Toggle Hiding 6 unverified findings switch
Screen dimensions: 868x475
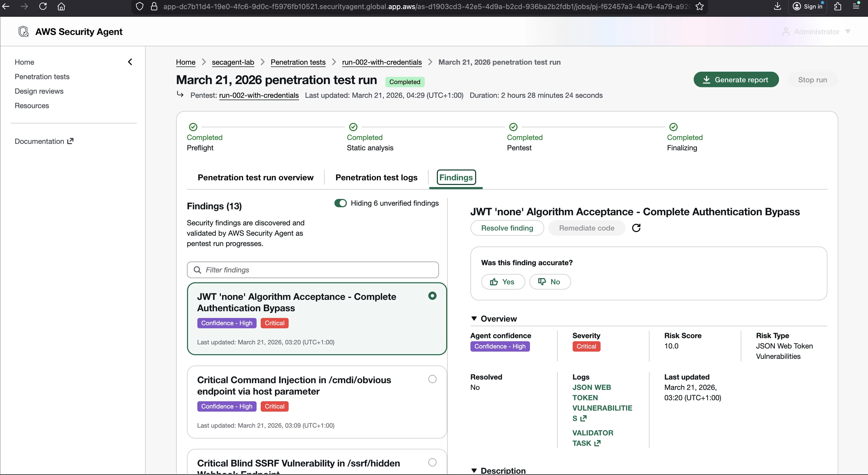point(340,203)
